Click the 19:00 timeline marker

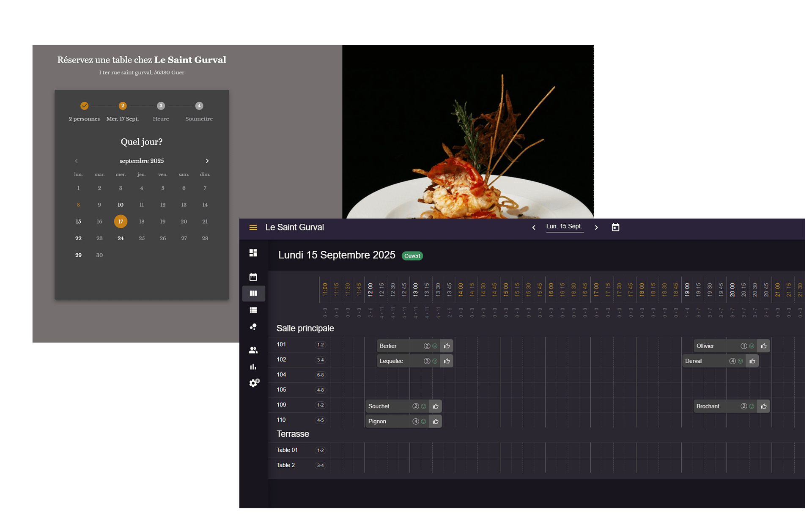[687, 290]
